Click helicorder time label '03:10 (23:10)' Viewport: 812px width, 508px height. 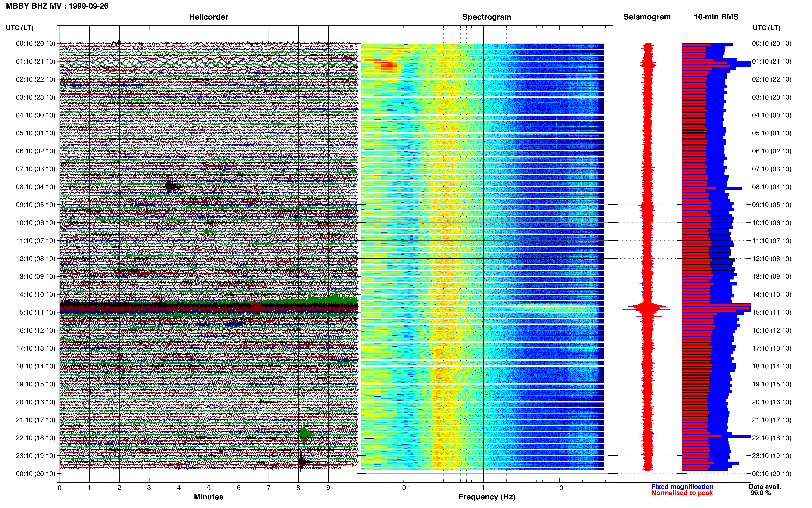click(36, 97)
